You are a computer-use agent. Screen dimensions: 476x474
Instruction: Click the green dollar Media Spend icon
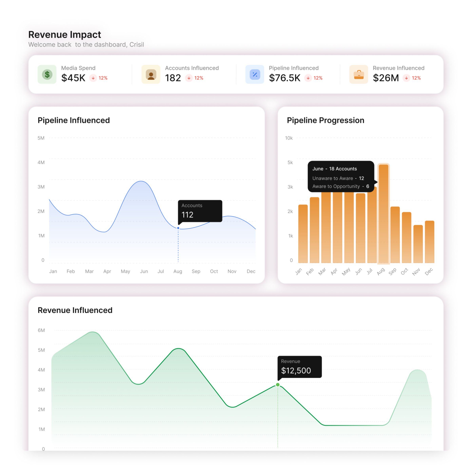(47, 74)
